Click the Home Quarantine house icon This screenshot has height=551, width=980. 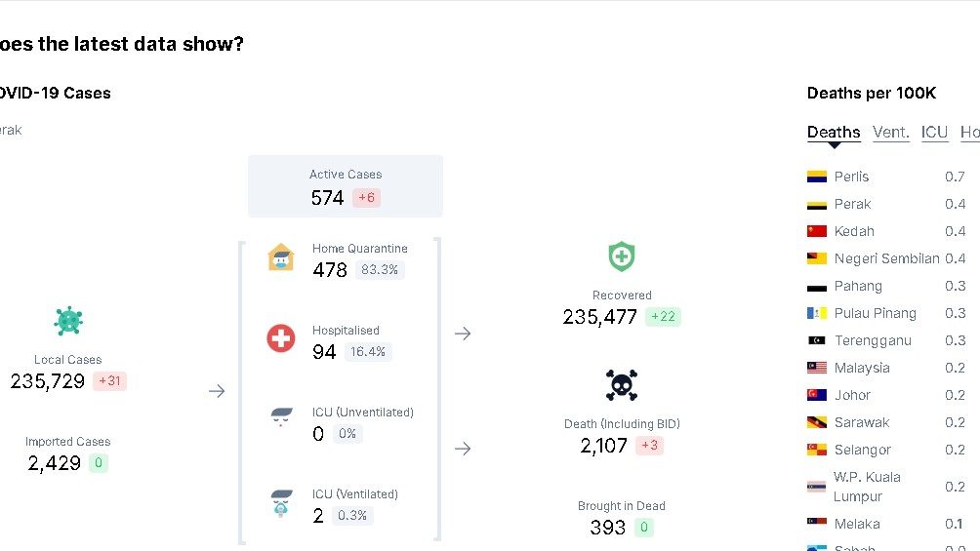[x=281, y=257]
